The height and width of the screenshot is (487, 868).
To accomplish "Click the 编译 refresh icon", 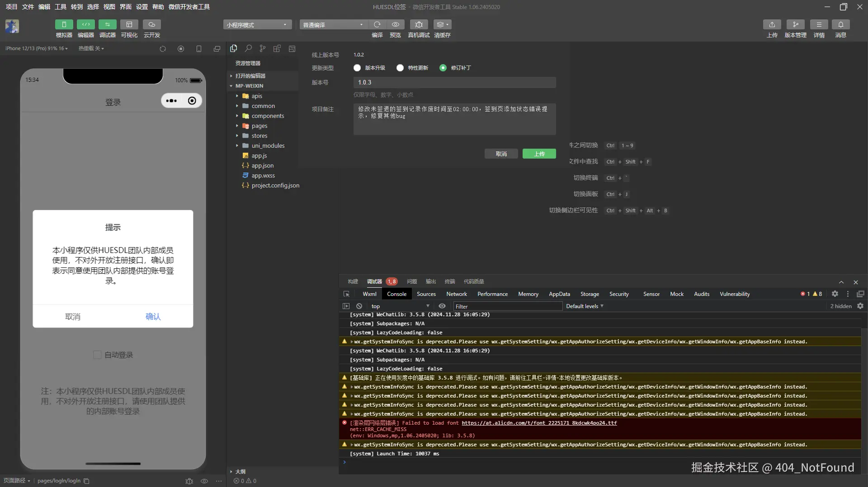I will (377, 24).
